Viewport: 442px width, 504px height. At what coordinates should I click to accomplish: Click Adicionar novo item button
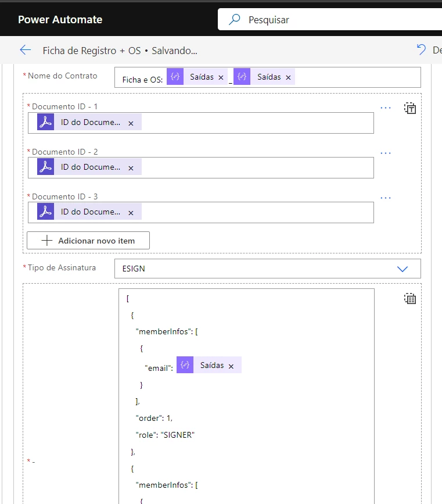pyautogui.click(x=88, y=241)
